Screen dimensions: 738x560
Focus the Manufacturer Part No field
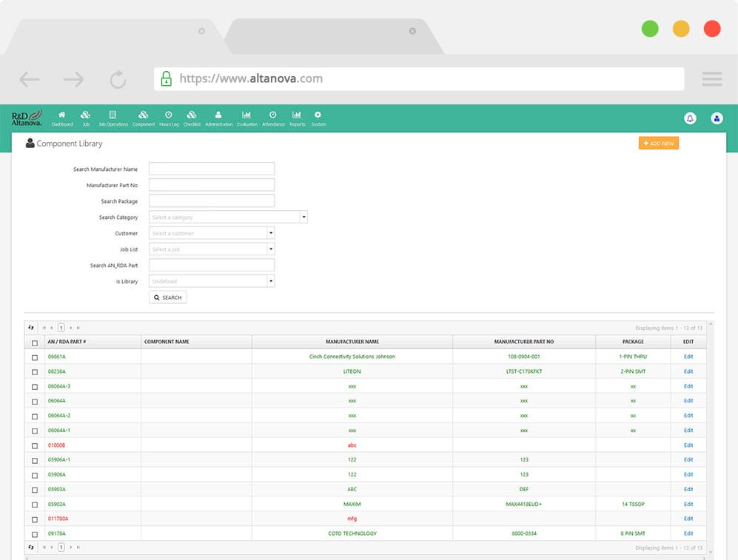pos(212,185)
